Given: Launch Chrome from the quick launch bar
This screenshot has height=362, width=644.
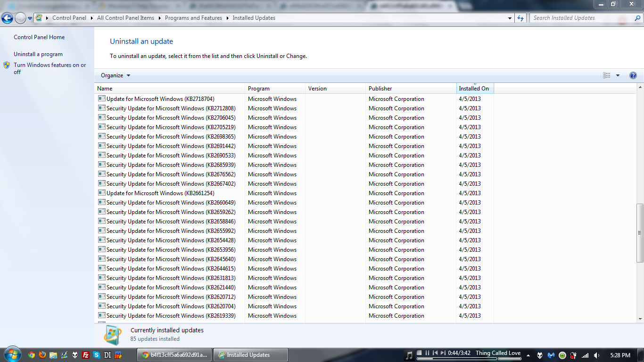Looking at the screenshot, I should [x=32, y=355].
